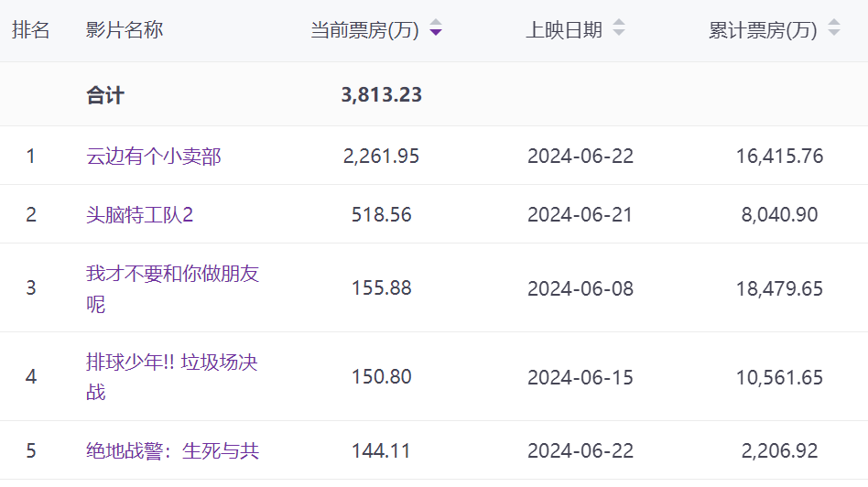
Task: Select the total box office value 3,813.23
Action: click(x=382, y=95)
